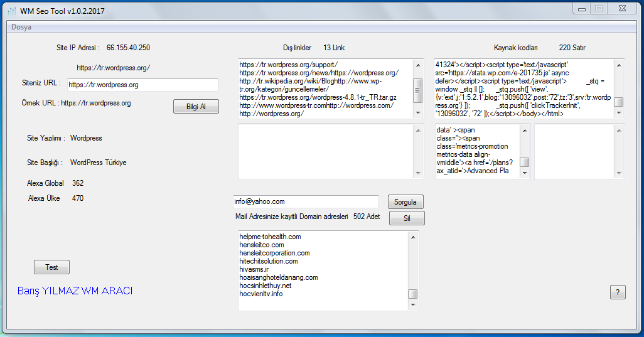
Task: Click inside the empty middle textbox
Action: (x=325, y=151)
